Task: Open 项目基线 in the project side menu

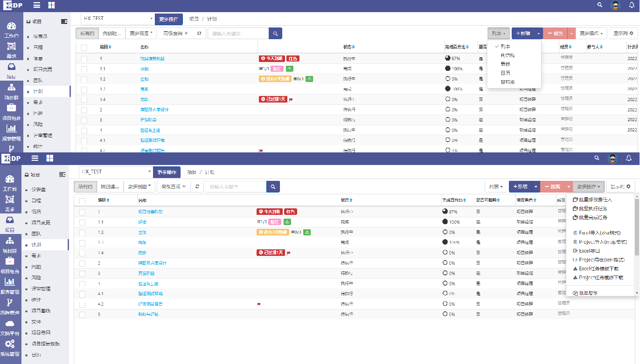Action: point(41,311)
